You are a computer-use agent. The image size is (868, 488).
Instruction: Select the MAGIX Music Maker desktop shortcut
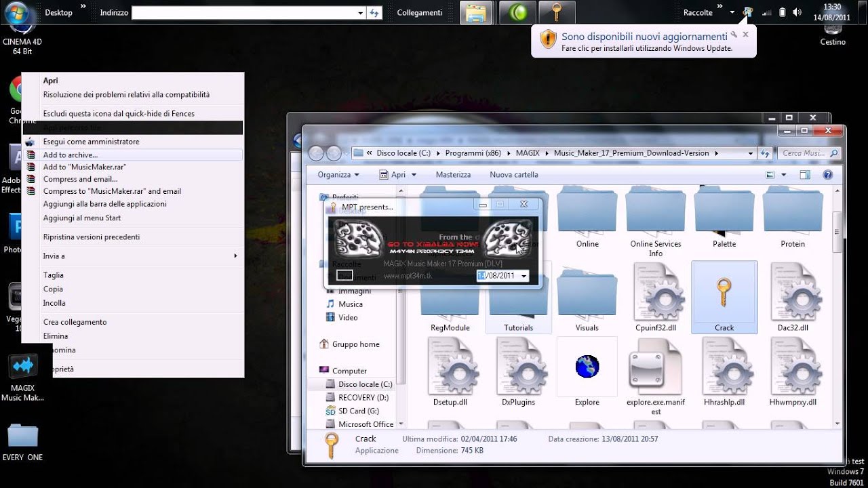[22, 377]
